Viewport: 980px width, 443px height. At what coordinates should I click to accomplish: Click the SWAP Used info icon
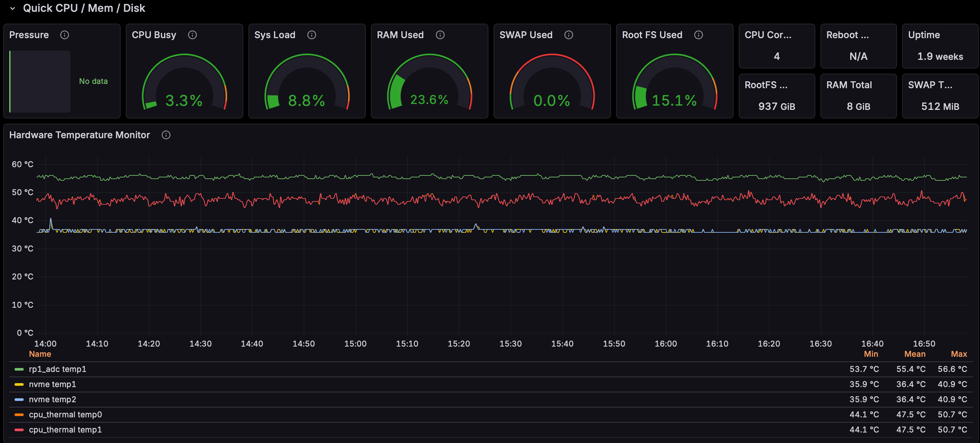coord(568,35)
